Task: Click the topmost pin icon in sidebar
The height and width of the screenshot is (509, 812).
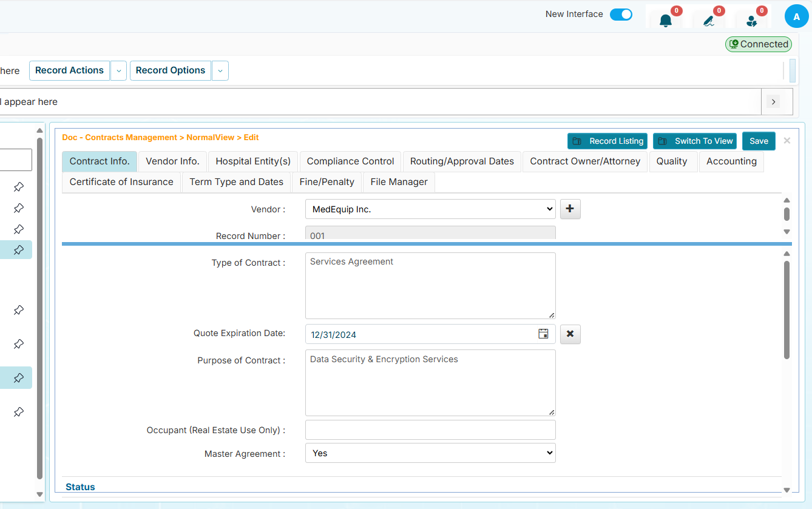Action: coord(19,187)
